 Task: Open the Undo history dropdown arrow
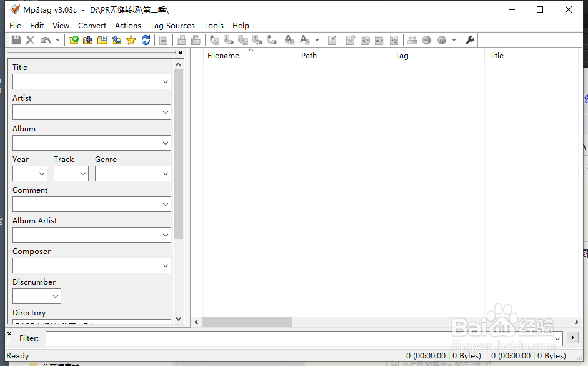[57, 40]
